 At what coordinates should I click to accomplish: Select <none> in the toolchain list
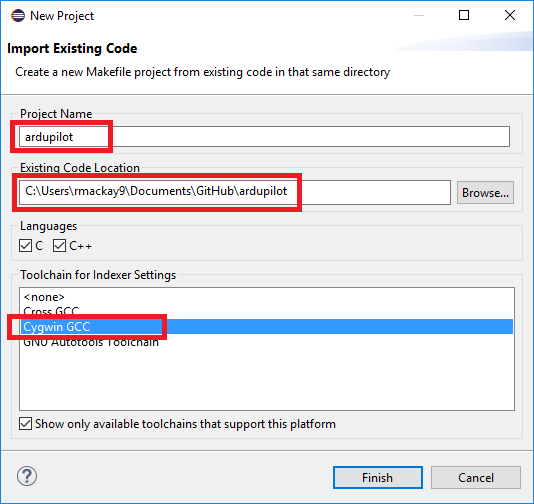[x=44, y=297]
